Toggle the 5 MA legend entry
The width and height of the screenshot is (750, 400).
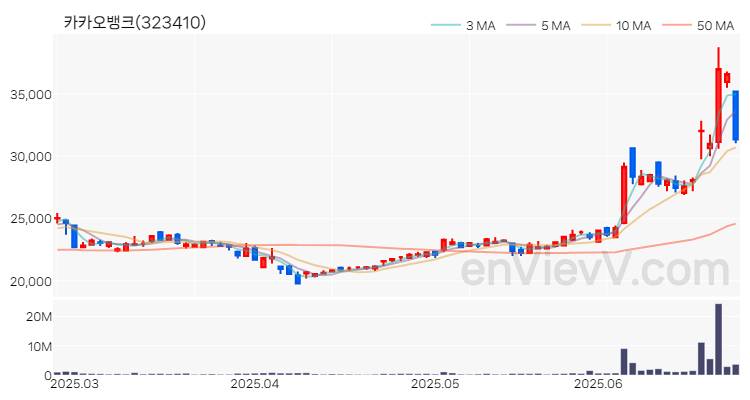point(538,25)
